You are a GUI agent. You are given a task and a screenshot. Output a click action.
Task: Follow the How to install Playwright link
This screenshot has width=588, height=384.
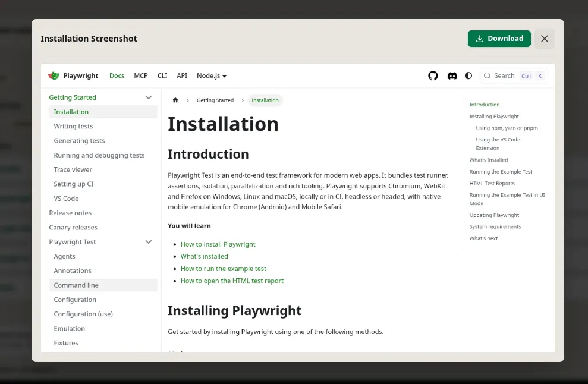(x=218, y=244)
